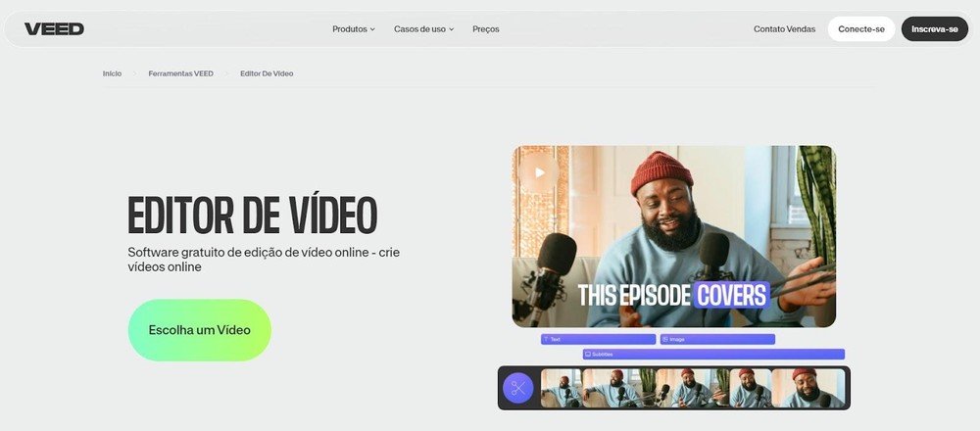Select the Image track bar
This screenshot has height=431, width=980.
[x=716, y=340]
